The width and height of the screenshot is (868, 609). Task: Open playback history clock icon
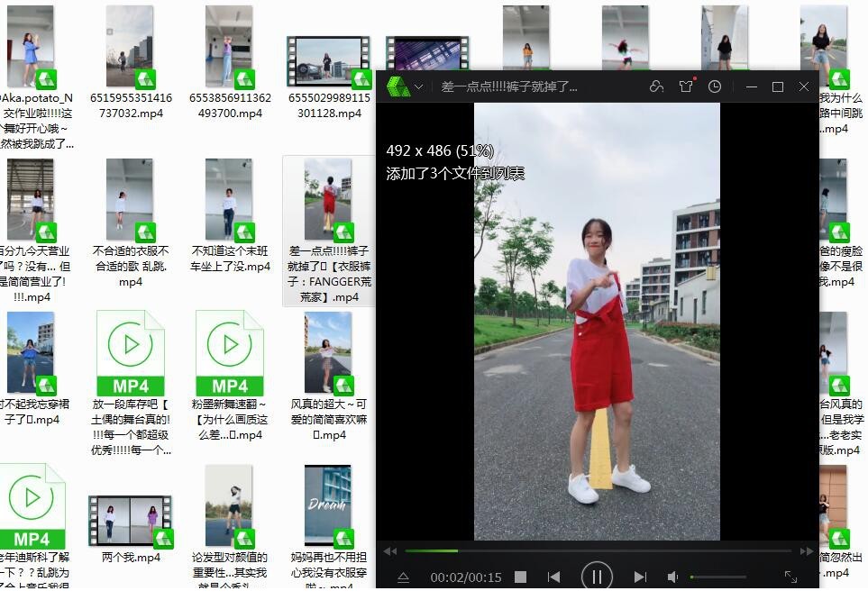coord(715,86)
